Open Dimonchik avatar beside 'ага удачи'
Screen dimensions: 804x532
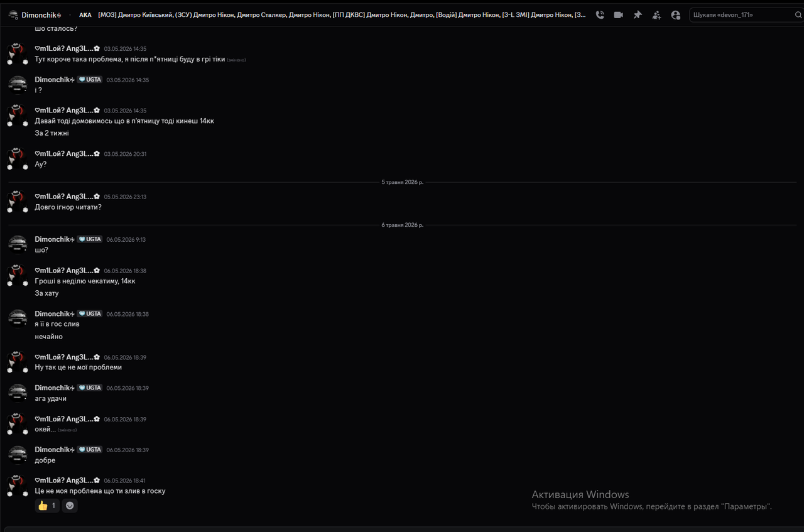(18, 393)
